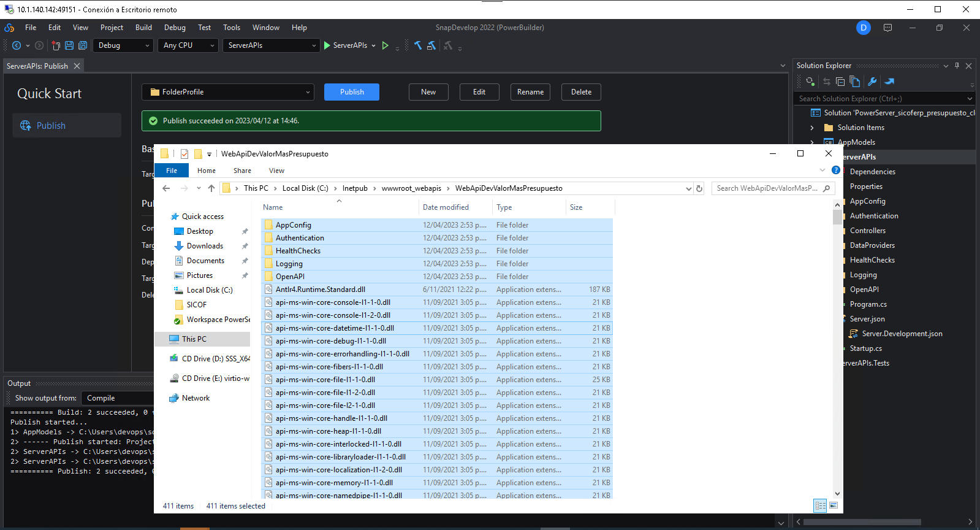This screenshot has width=980, height=530.
Task: Click the feedback icon in title bar
Action: (x=887, y=28)
